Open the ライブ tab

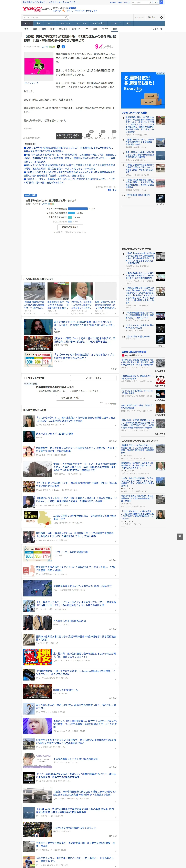(x=49, y=24)
